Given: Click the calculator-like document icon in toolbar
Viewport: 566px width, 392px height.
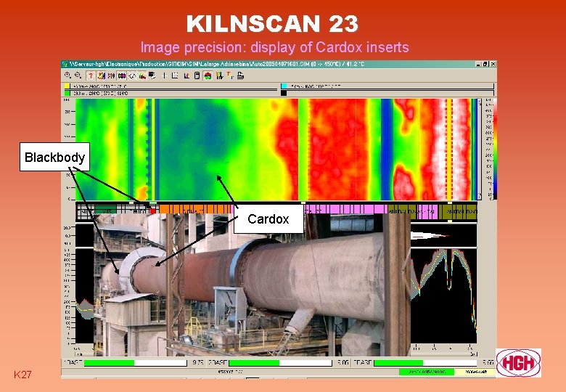Looking at the screenshot, I should 197,75.
